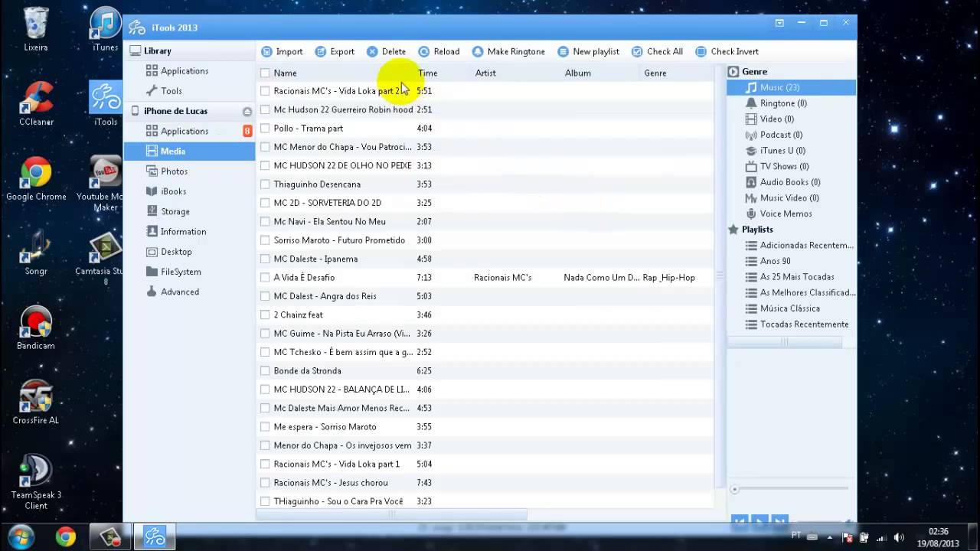The image size is (980, 551).
Task: Click the Check All button
Action: (x=657, y=51)
